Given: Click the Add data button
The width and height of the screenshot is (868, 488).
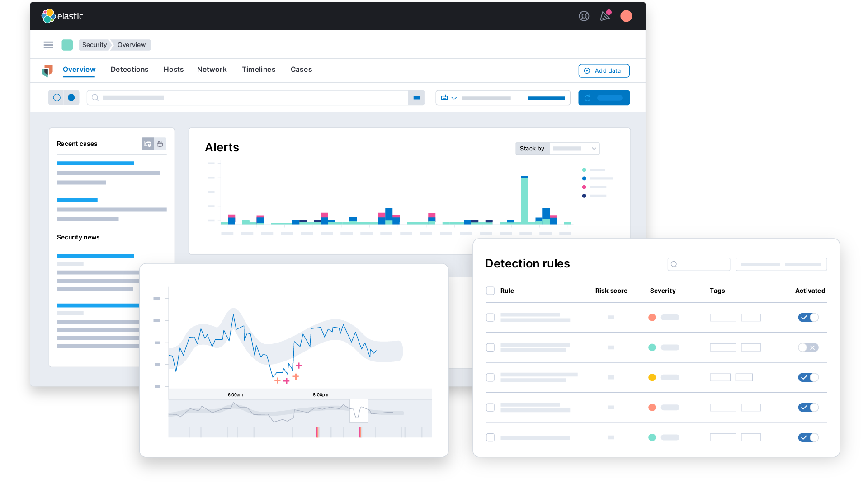Looking at the screenshot, I should (604, 70).
